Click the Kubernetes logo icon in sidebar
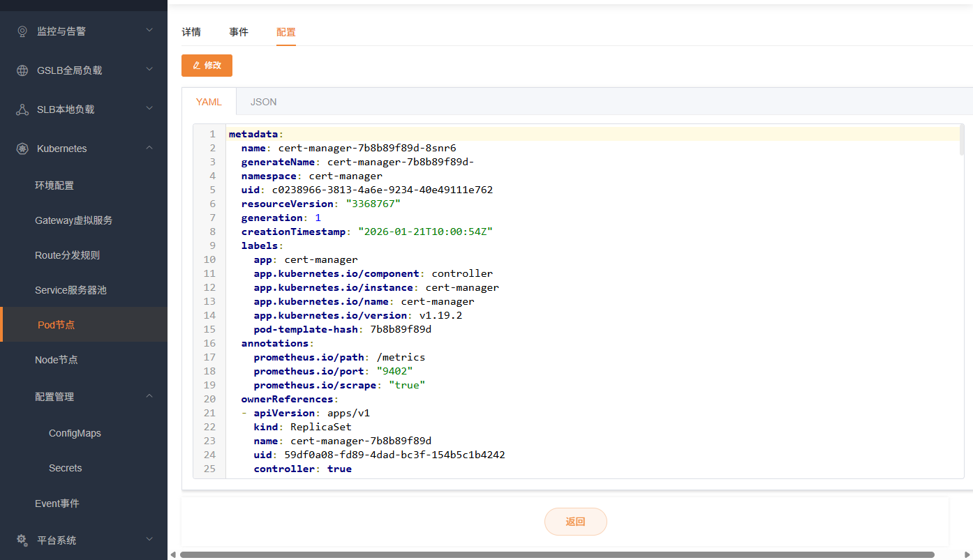This screenshot has height=560, width=973. pos(22,149)
